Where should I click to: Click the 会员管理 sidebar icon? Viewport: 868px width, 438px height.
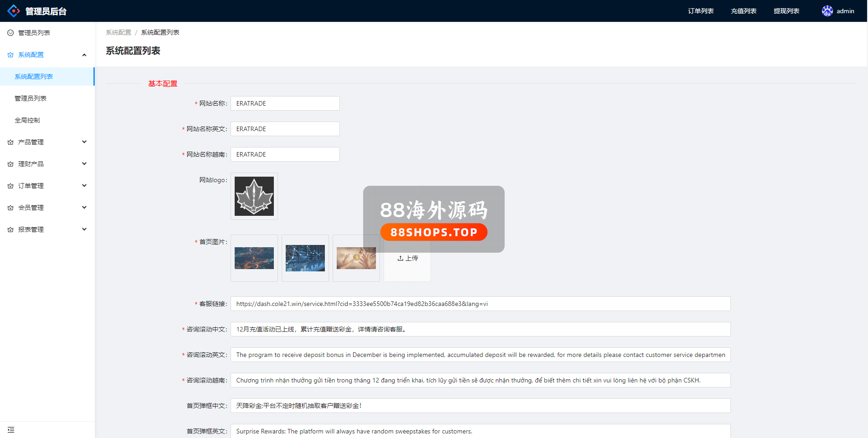click(x=10, y=208)
